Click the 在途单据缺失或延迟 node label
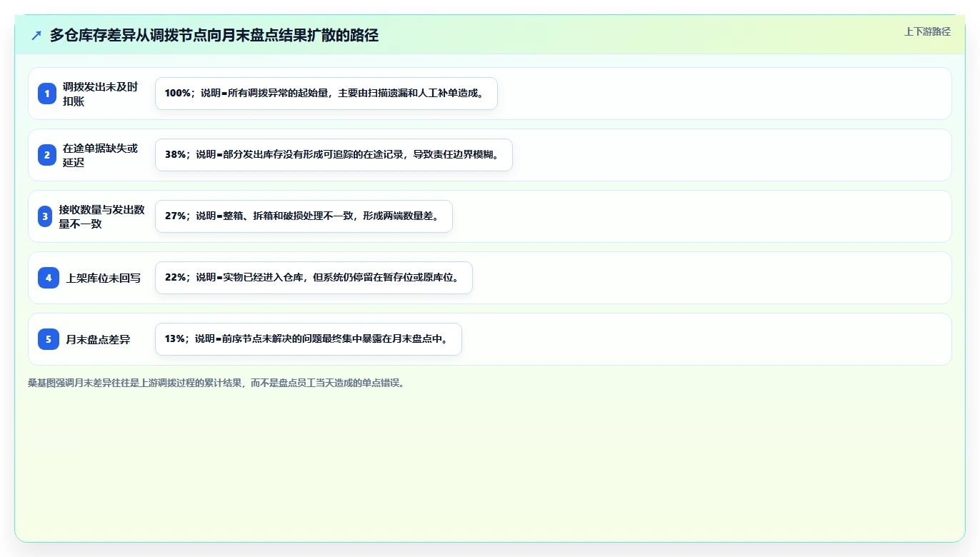This screenshot has height=557, width=980. pos(101,155)
